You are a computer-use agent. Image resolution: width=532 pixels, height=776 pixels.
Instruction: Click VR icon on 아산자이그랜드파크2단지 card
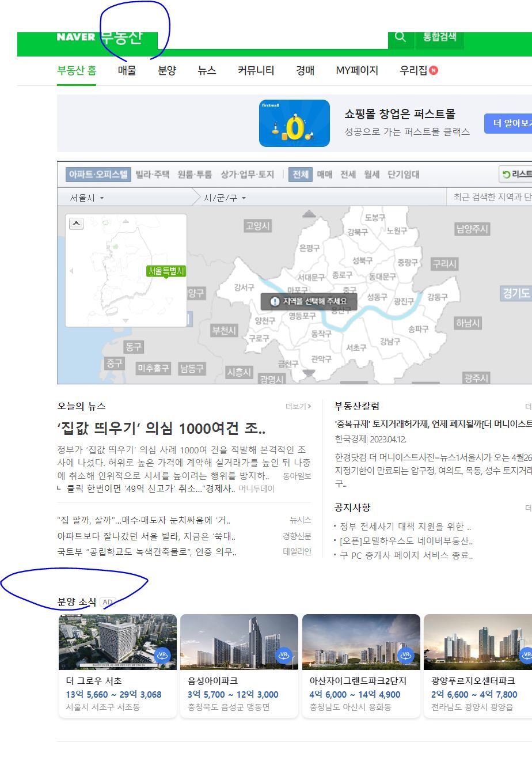tap(406, 655)
